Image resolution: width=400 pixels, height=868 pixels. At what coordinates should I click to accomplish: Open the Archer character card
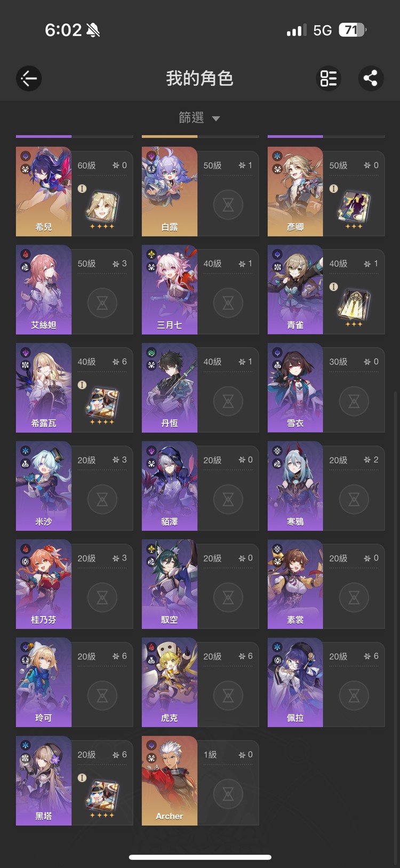200,781
